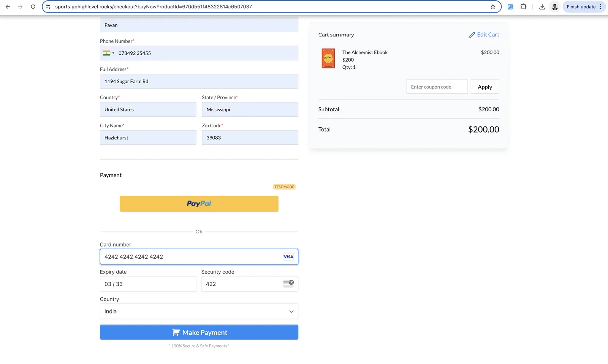
Task: Open extensions puzzle menu
Action: point(523,6)
